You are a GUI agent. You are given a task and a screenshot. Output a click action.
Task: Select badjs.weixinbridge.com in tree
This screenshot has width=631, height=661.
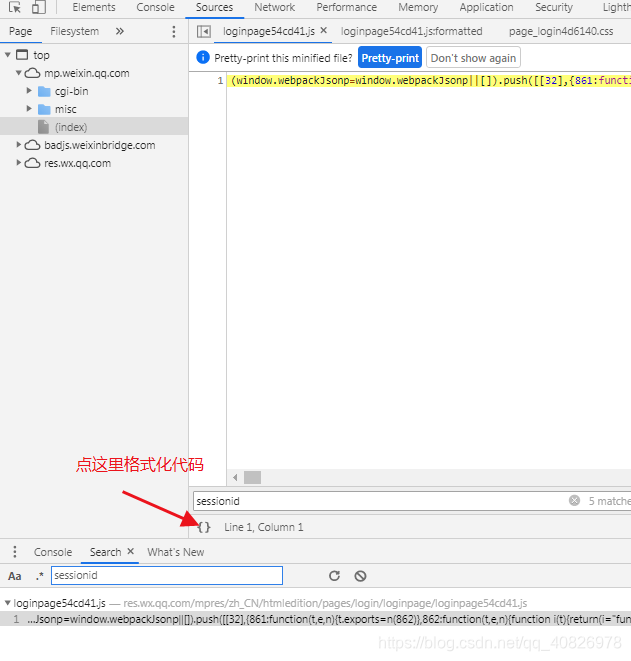point(99,145)
